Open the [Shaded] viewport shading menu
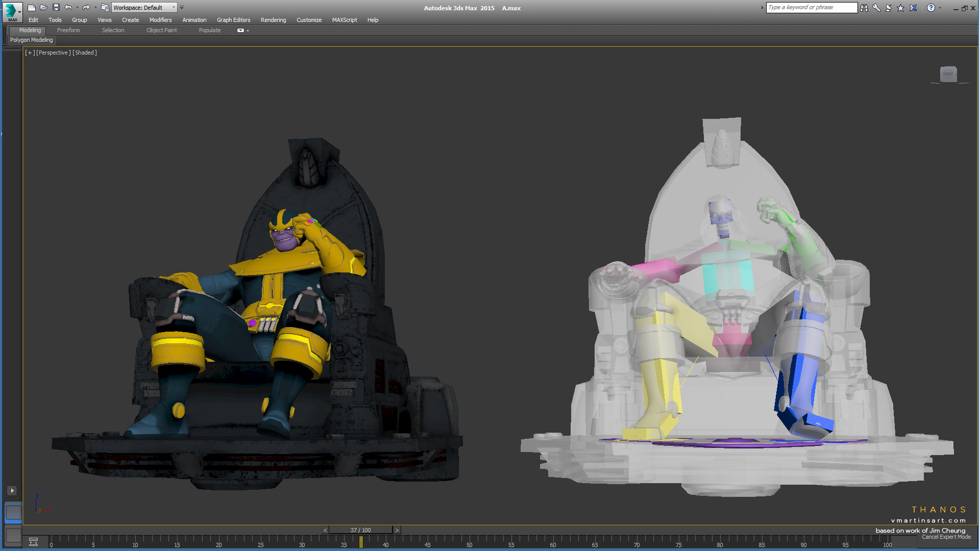This screenshot has height=551, width=980. pyautogui.click(x=85, y=53)
